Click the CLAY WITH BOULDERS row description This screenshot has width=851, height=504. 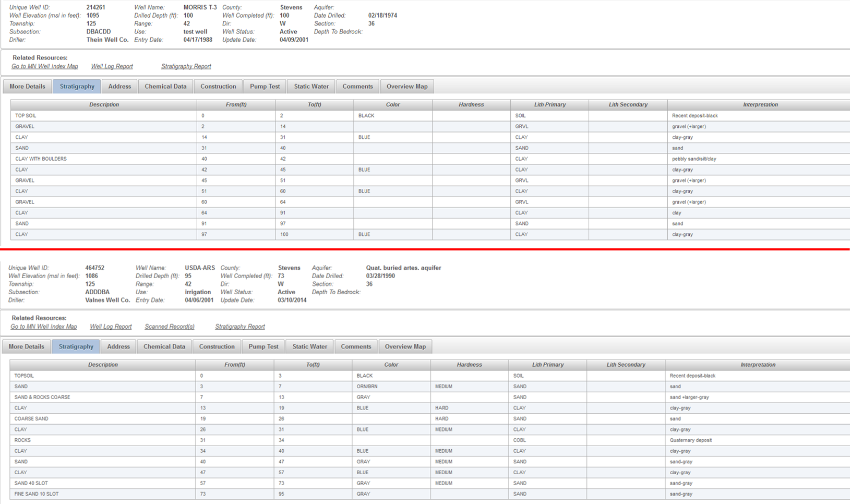(41, 159)
